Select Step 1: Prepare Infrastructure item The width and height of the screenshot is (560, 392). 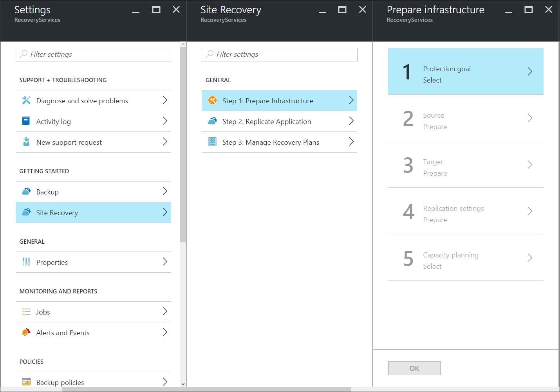click(x=279, y=101)
